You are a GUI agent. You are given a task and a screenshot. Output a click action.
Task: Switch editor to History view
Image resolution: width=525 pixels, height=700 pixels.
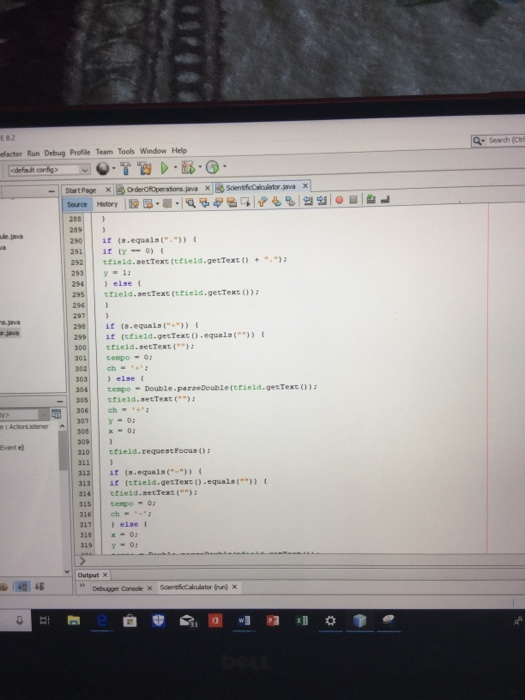point(107,204)
